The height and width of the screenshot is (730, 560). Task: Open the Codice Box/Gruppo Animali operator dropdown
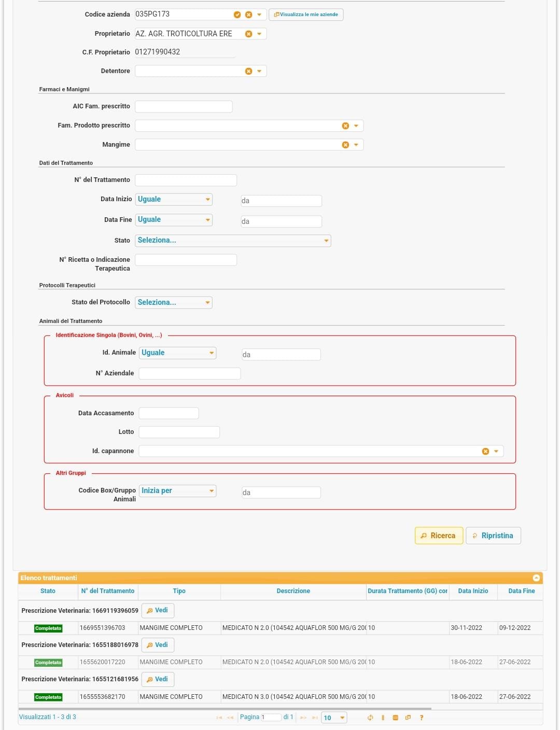(x=177, y=491)
